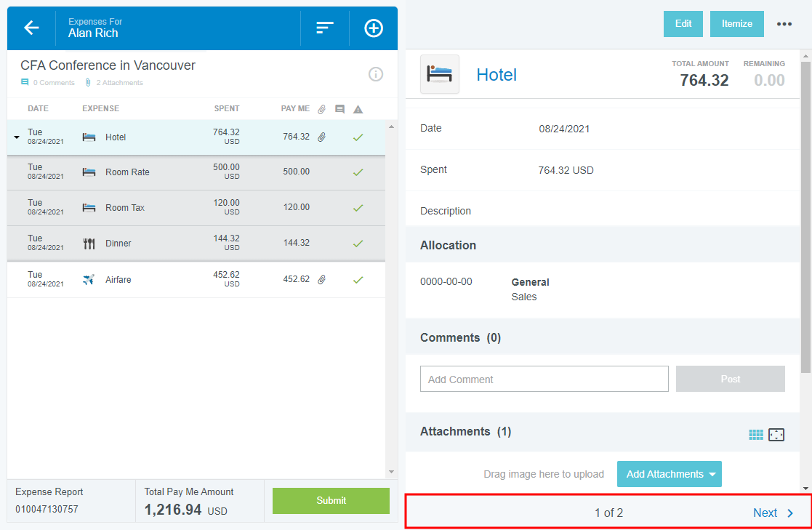Screen dimensions: 812x530
Task: Click the back arrow in header
Action: [31, 28]
